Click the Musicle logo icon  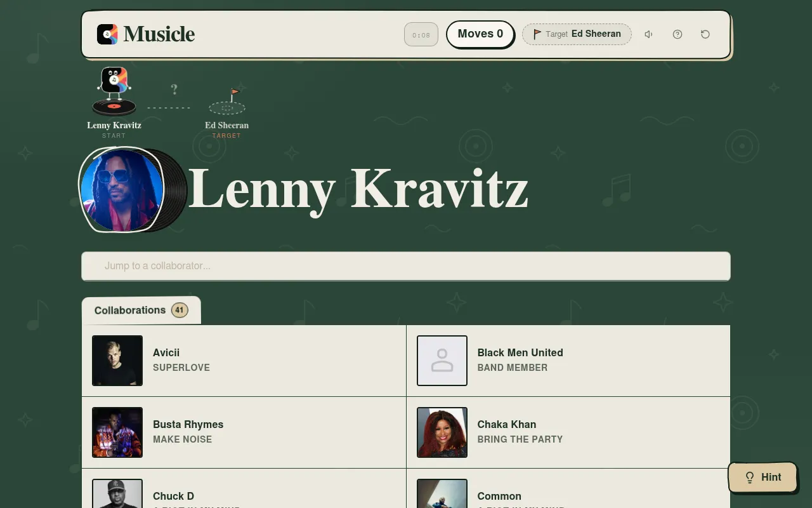point(107,34)
